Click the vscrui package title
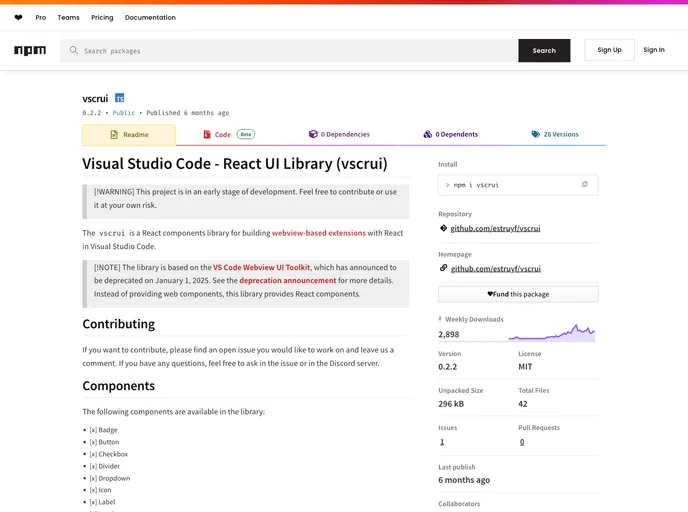Screen dimensions: 688x512 coord(95,98)
